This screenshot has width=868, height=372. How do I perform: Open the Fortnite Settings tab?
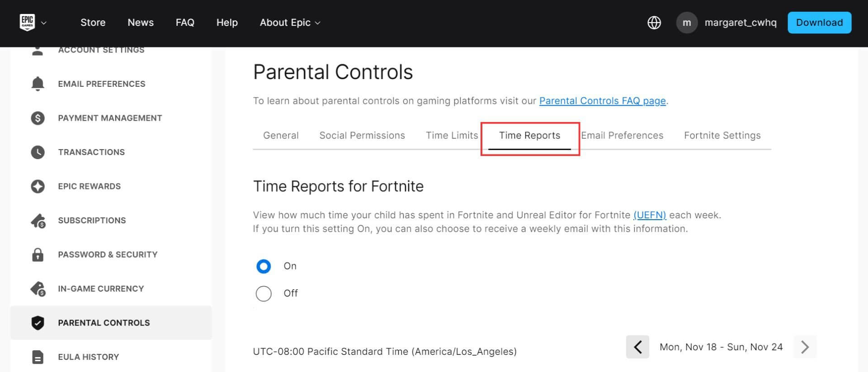click(x=722, y=135)
